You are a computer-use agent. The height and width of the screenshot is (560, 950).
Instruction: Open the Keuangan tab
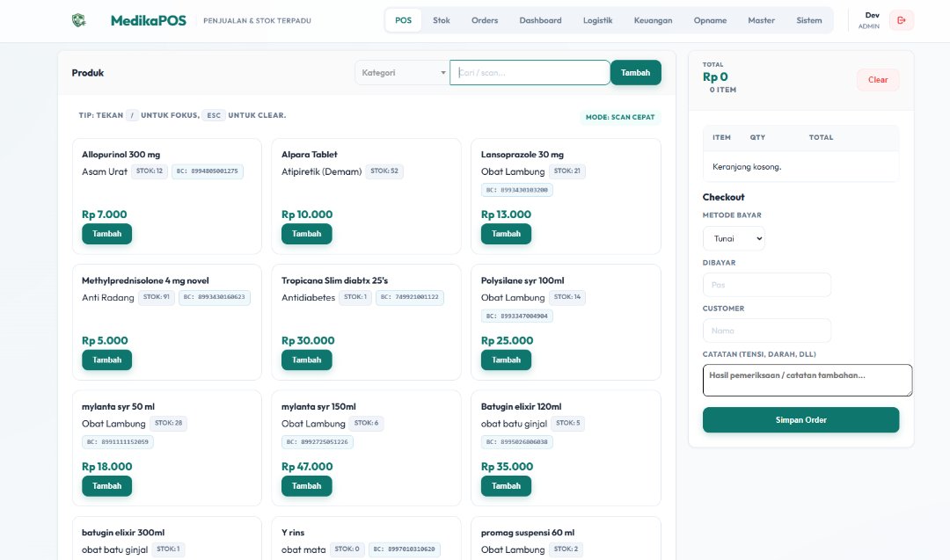(x=653, y=20)
